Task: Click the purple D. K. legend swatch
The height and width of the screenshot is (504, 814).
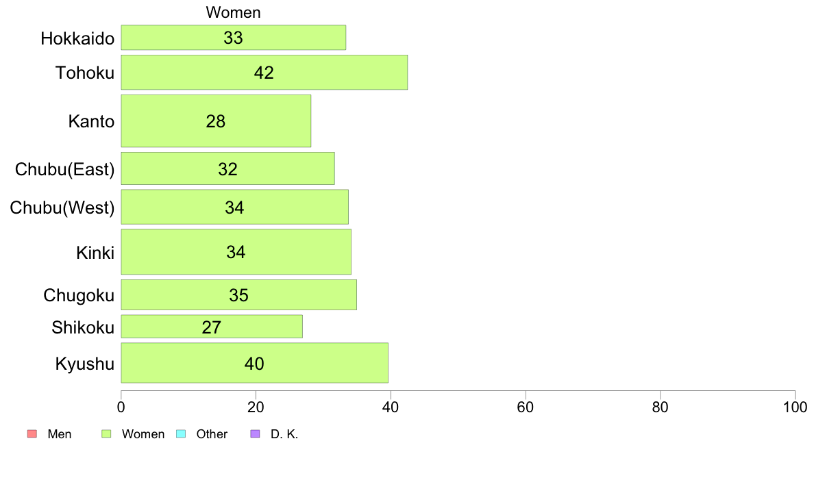Action: [x=255, y=434]
